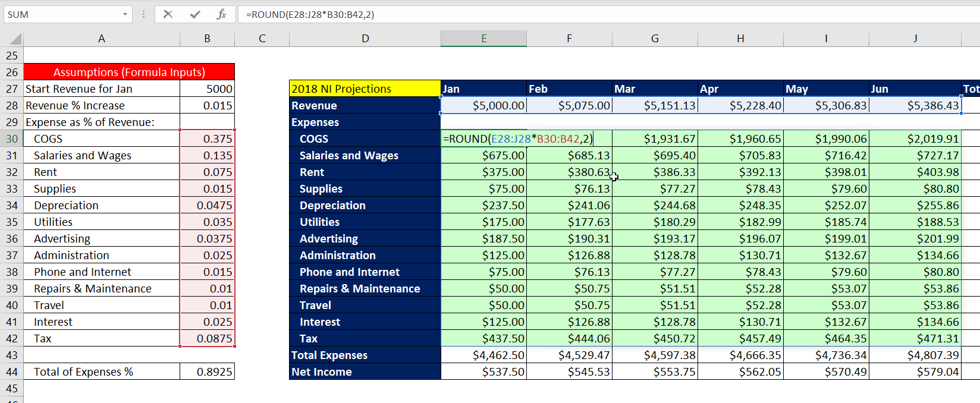
Task: Click Repairs & Maintenance label in projections table
Action: [x=365, y=288]
